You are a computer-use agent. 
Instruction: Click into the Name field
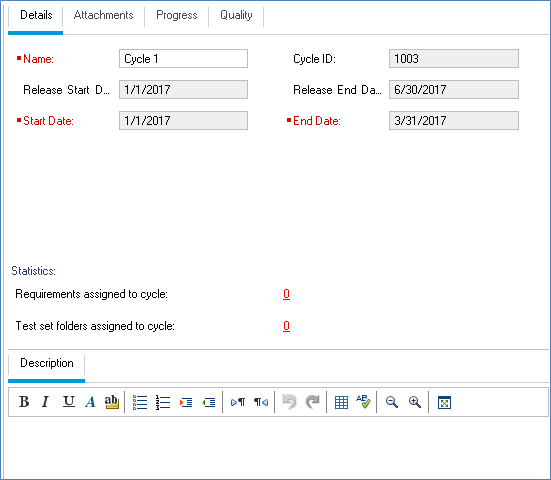pos(183,59)
